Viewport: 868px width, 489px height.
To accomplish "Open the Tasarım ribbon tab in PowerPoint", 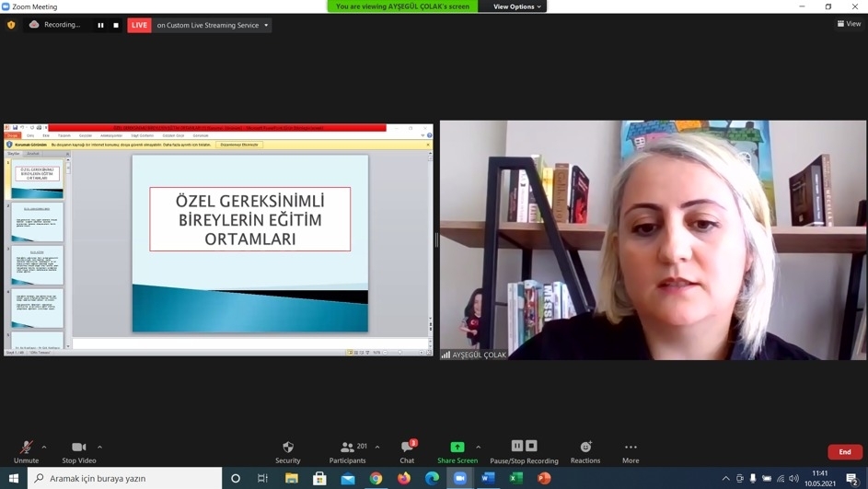I will pos(64,135).
